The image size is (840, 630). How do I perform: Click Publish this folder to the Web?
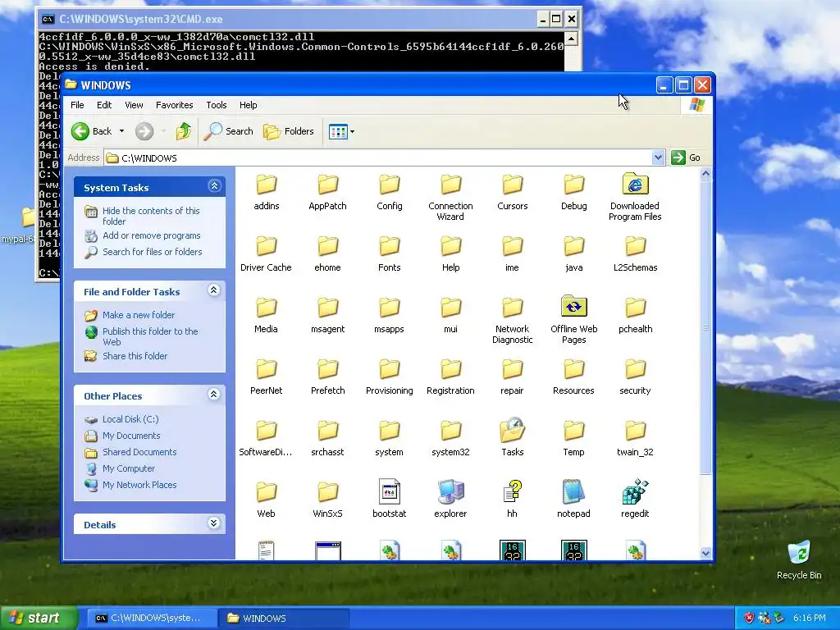coord(151,336)
